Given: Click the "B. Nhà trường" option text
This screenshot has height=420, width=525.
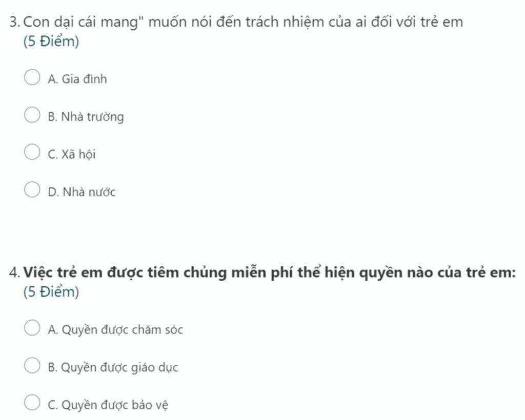Looking at the screenshot, I should [86, 117].
